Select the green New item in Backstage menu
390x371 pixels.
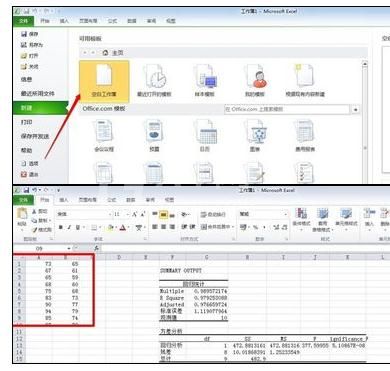[41, 108]
